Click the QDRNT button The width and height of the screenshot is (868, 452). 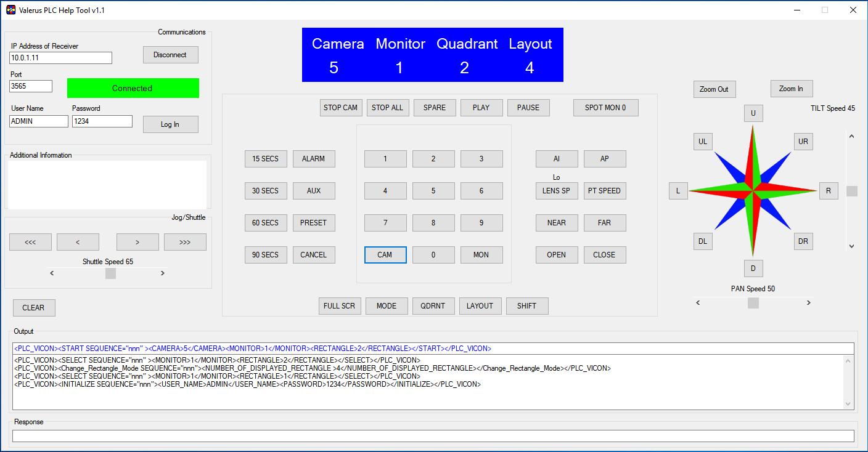[x=433, y=306]
